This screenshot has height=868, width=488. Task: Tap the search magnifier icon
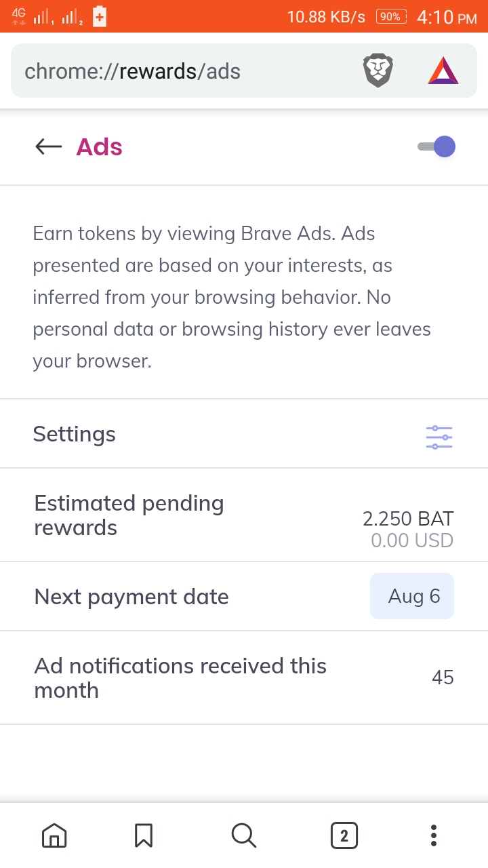243,835
